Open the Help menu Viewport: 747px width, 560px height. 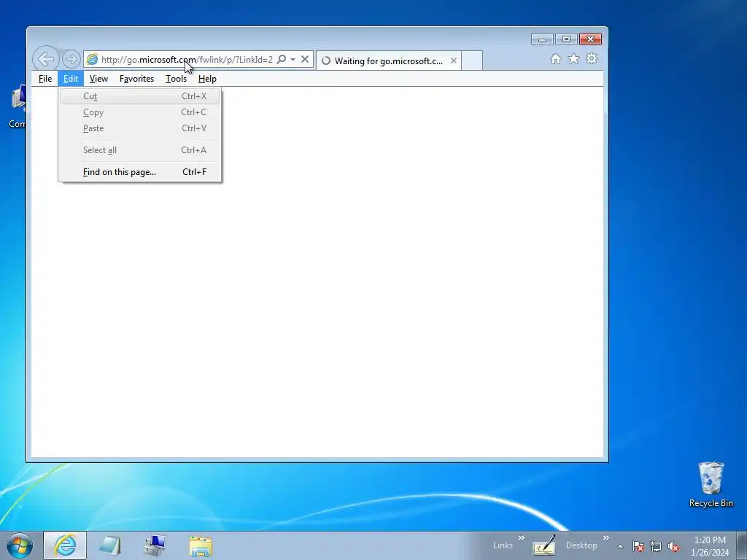pyautogui.click(x=207, y=79)
